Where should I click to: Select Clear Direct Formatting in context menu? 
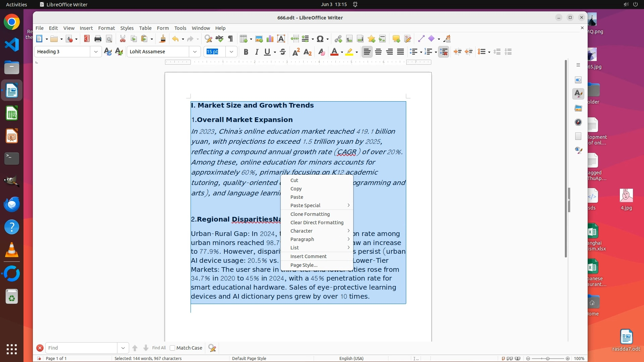coord(317,223)
